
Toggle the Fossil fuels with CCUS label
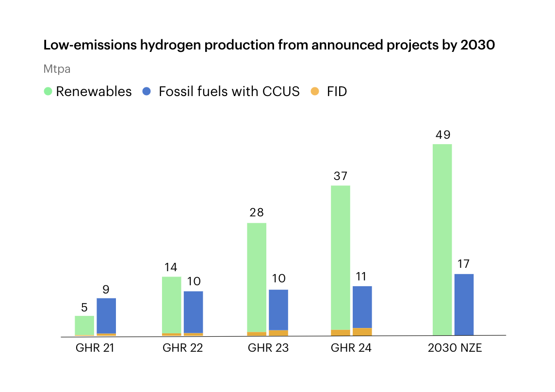[x=229, y=91]
